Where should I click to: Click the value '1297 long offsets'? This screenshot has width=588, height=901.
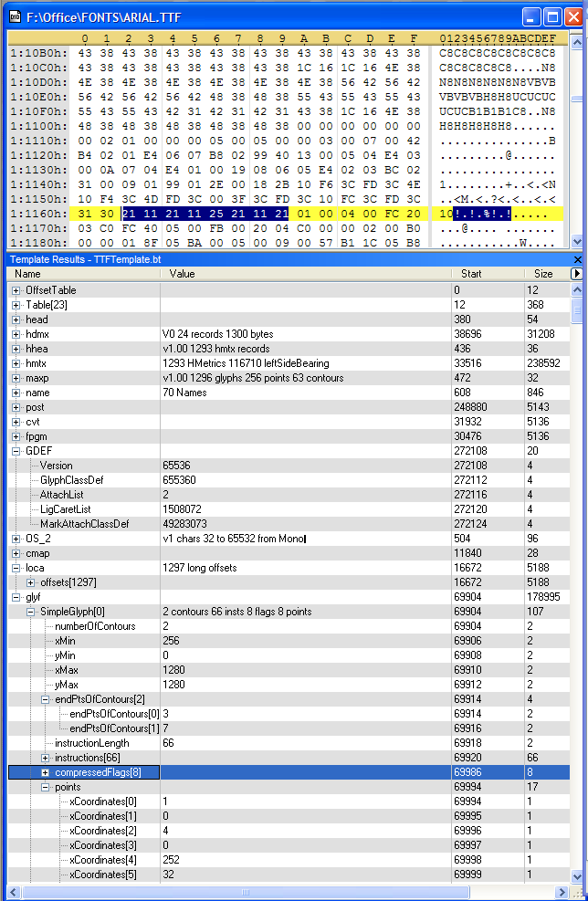pyautogui.click(x=199, y=569)
